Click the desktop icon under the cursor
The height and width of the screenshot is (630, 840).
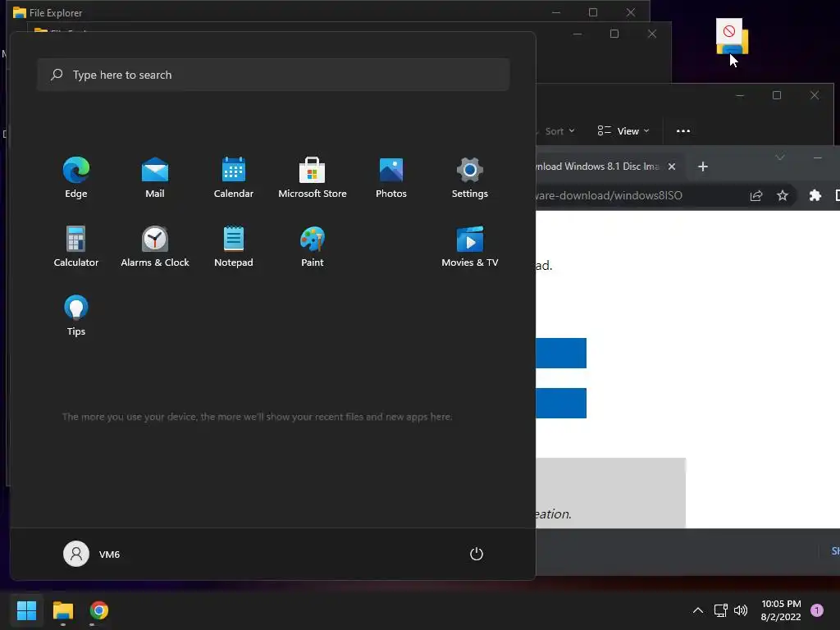tap(732, 36)
